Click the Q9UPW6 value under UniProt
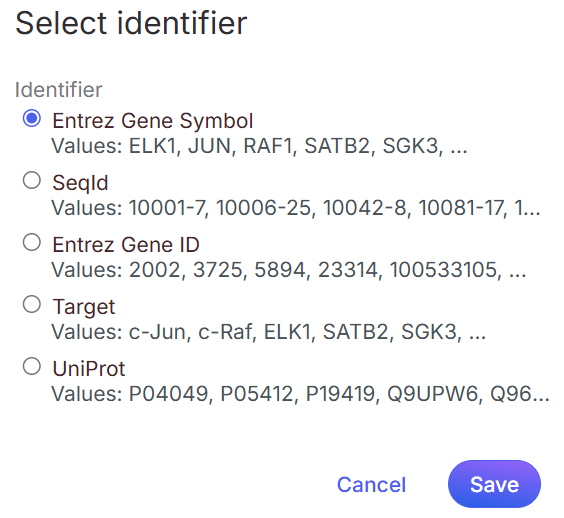This screenshot has height=518, width=564. tap(432, 394)
